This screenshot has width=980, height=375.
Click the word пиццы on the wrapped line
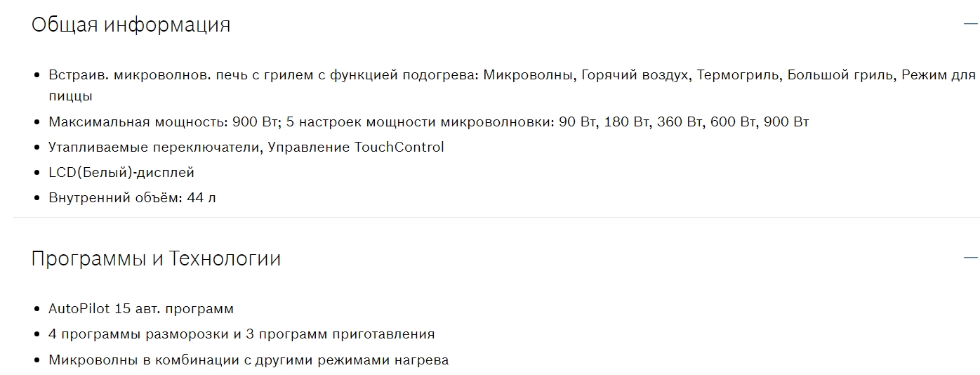pyautogui.click(x=70, y=96)
